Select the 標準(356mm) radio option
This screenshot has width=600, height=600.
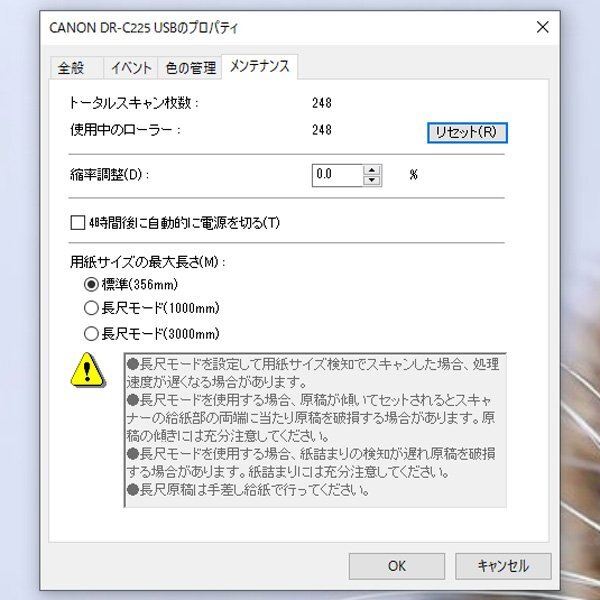pos(91,284)
